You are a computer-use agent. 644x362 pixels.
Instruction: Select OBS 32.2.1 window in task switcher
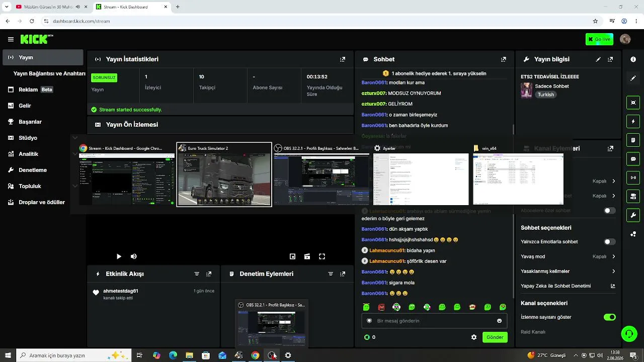pyautogui.click(x=321, y=174)
